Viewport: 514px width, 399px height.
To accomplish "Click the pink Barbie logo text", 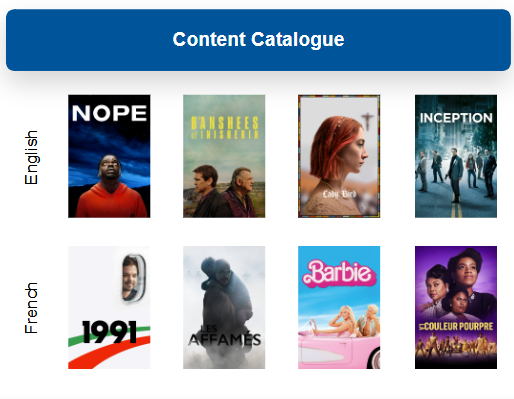I will [x=339, y=273].
